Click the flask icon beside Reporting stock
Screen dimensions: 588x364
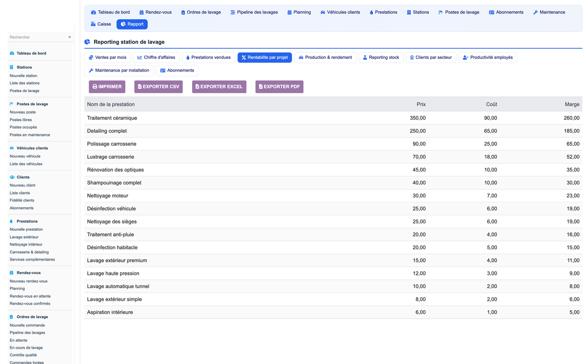365,57
